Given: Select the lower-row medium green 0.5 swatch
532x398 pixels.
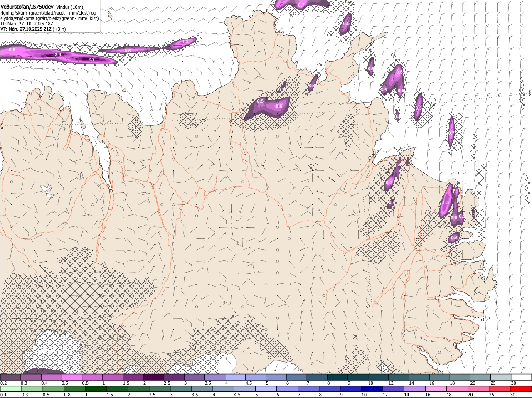Looking at the screenshot, I should pyautogui.click(x=53, y=389).
